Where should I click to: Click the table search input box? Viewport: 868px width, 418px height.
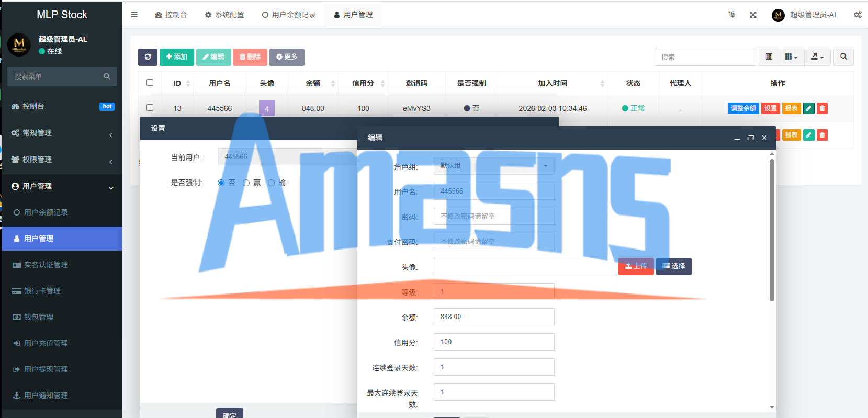coord(705,57)
